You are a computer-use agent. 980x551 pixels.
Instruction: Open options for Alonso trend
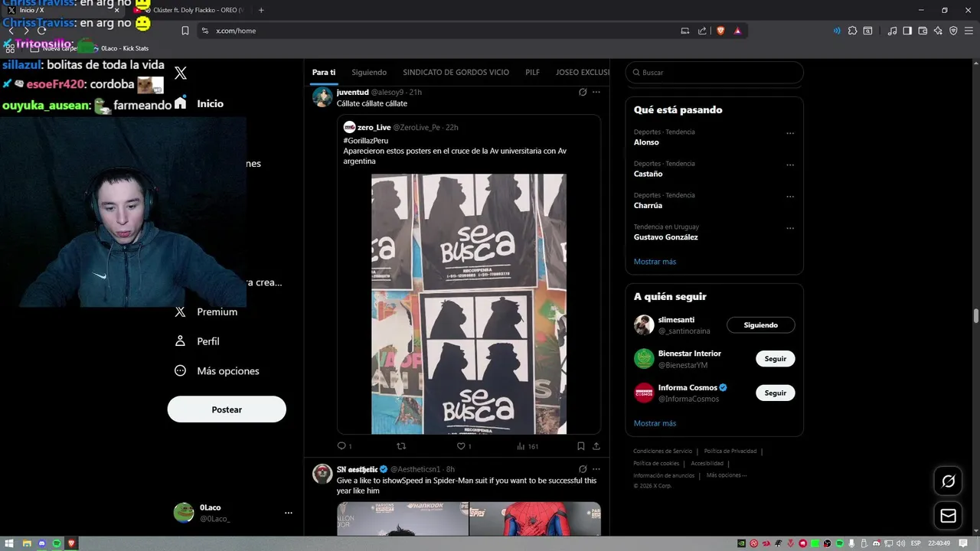point(790,133)
